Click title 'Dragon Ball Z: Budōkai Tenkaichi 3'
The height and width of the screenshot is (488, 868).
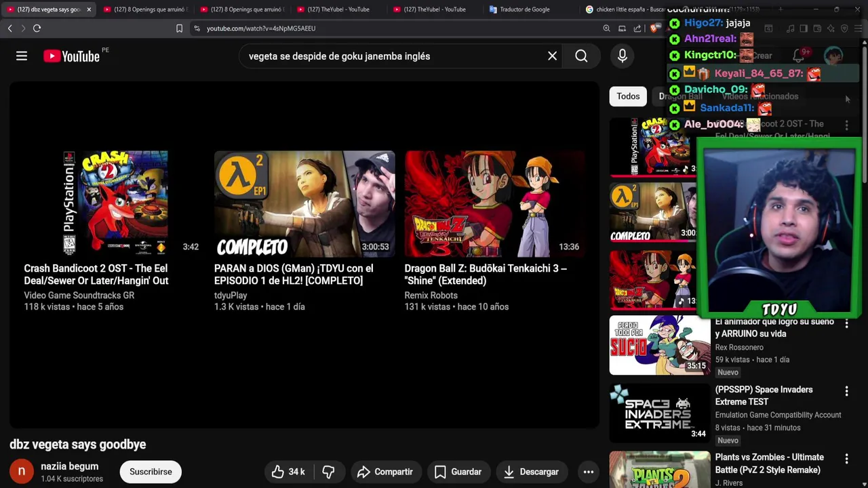486,274
